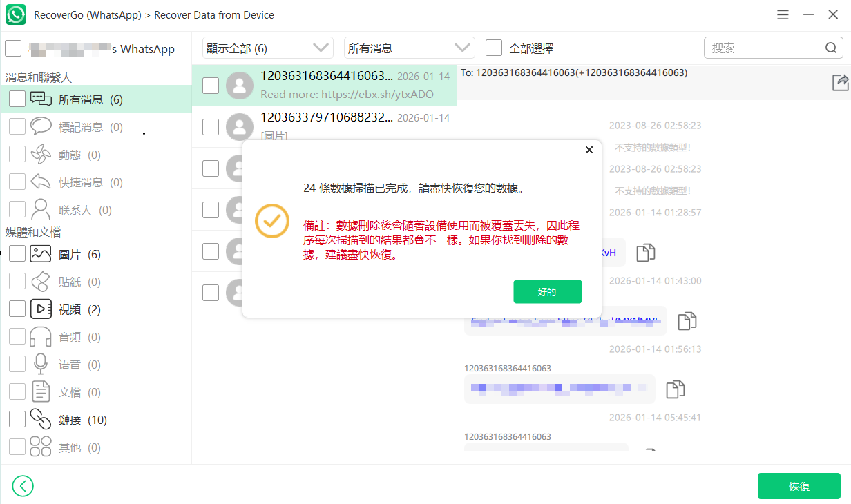Check the box for chat 120363168364416063

(211, 85)
